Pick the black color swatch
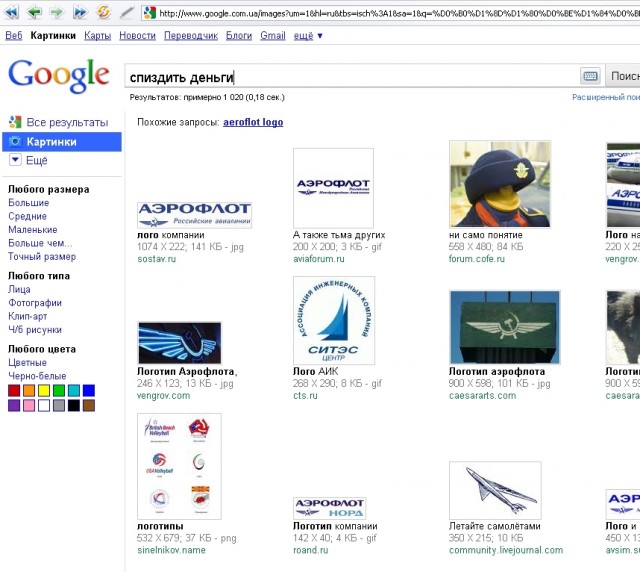Screen dimensions: 640x572 (74, 405)
